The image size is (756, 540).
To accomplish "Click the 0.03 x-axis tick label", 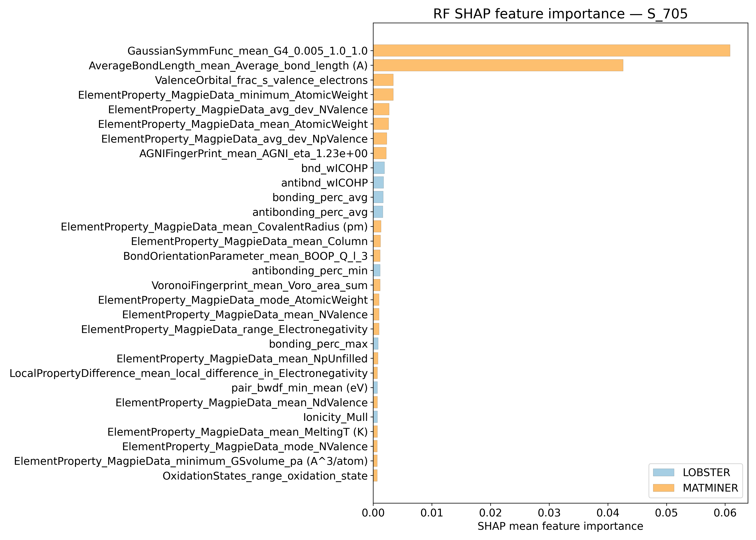I will click(x=549, y=513).
